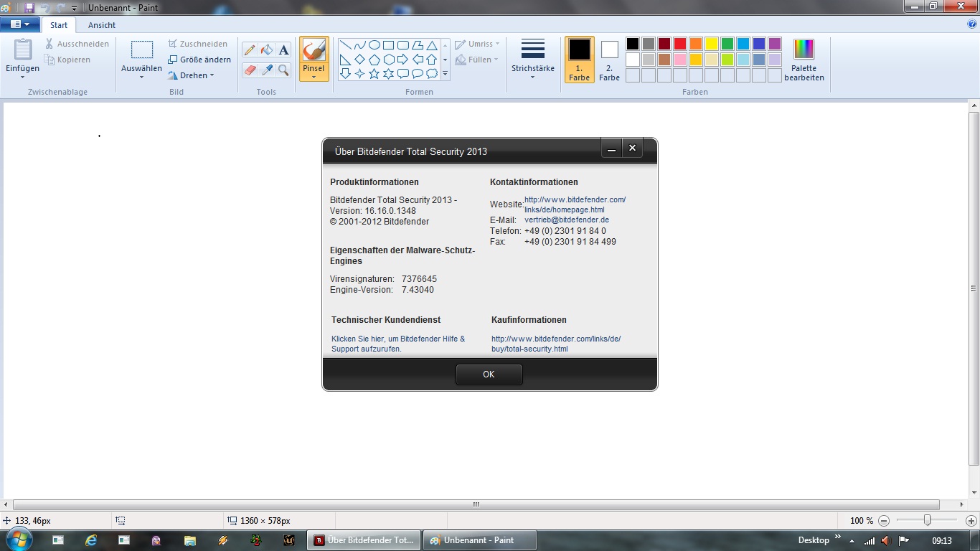
Task: Choose the left arrow shape
Action: point(417,59)
